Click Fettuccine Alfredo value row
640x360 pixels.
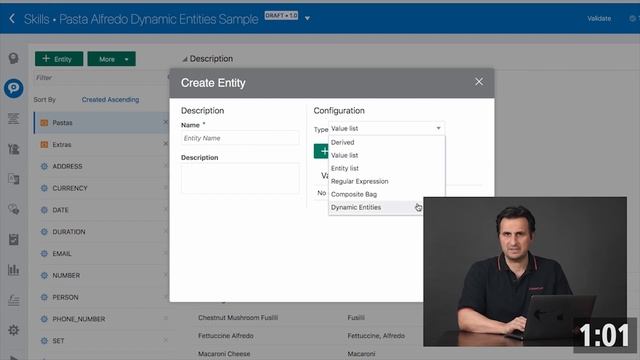[x=226, y=336]
